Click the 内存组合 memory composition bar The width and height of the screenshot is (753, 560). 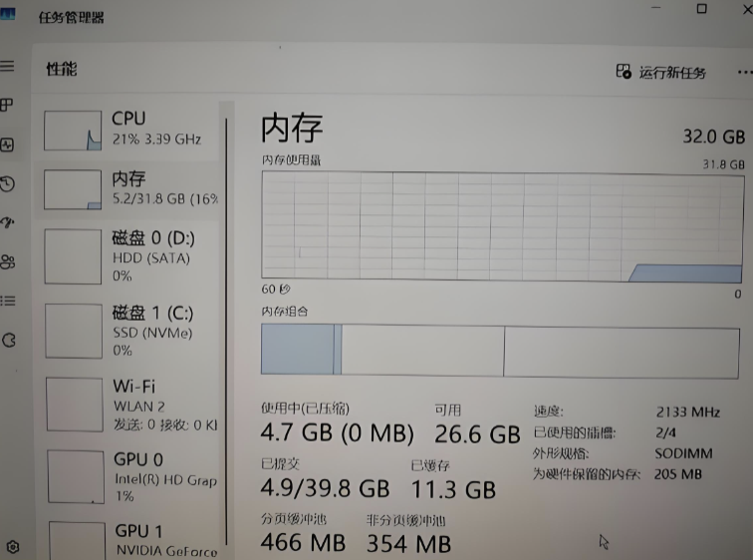500,351
